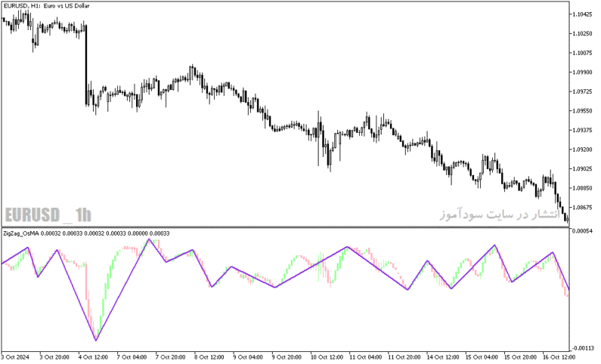Click the 1.08675 price axis label
Screen dimensions: 601x364
point(582,207)
